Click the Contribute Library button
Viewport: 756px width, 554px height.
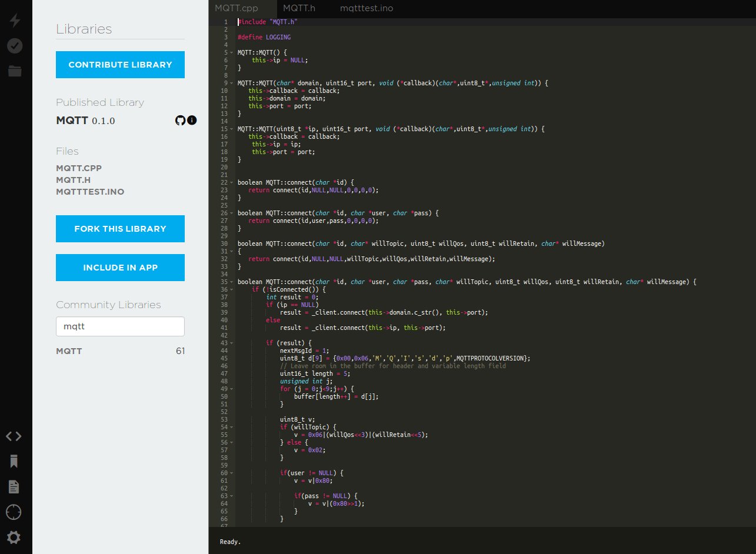[x=120, y=65]
